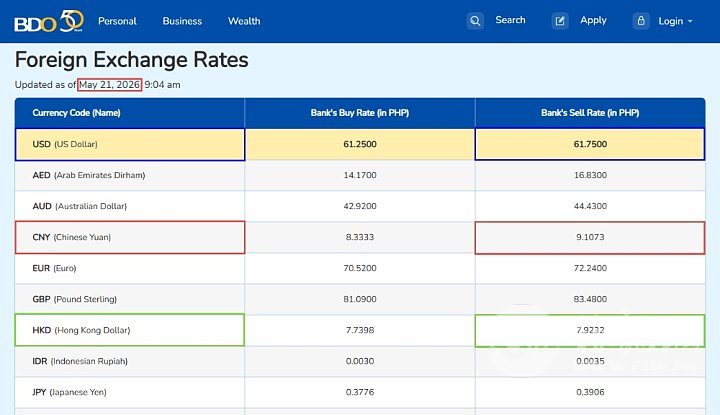Click the search magnifier icon
This screenshot has height=415, width=720.
[475, 21]
